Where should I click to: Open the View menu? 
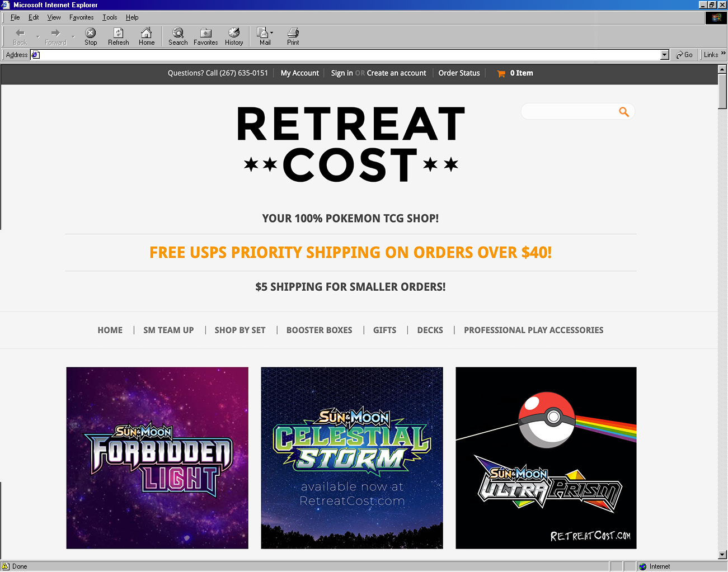(x=54, y=17)
